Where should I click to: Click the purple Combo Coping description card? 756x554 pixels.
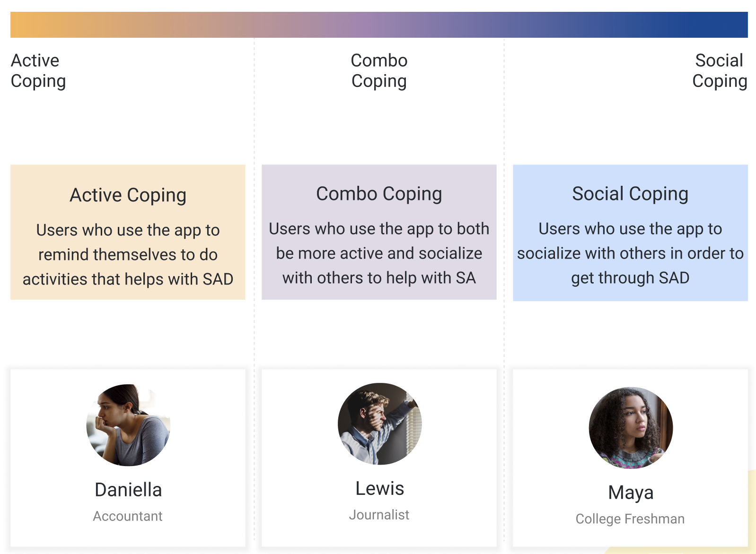pyautogui.click(x=379, y=232)
